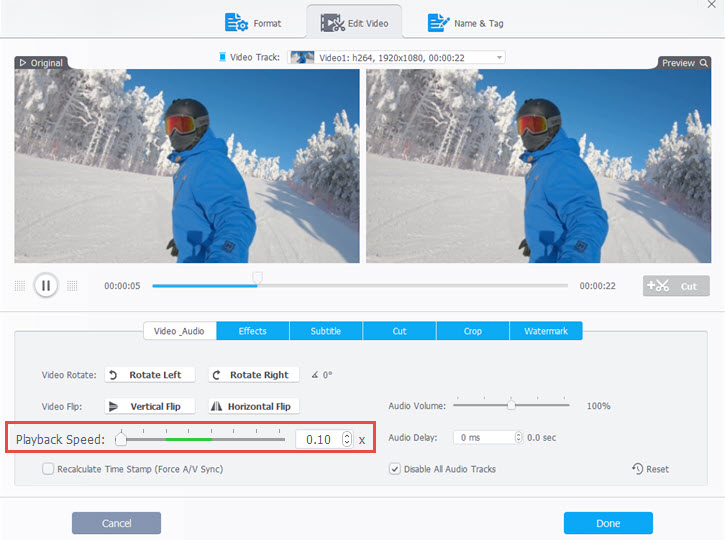Adjust the Audio Delay stepper arrows
This screenshot has width=725, height=540.
coord(517,437)
